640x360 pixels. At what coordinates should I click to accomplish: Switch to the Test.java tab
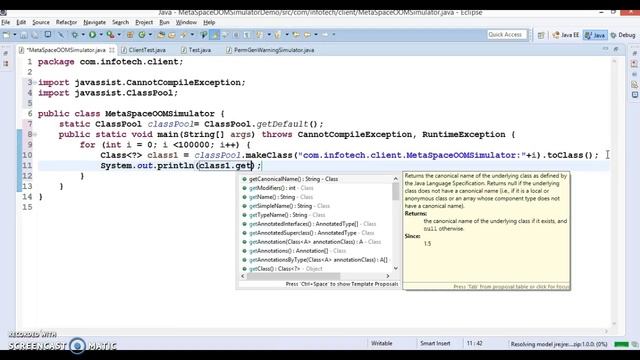(x=196, y=50)
